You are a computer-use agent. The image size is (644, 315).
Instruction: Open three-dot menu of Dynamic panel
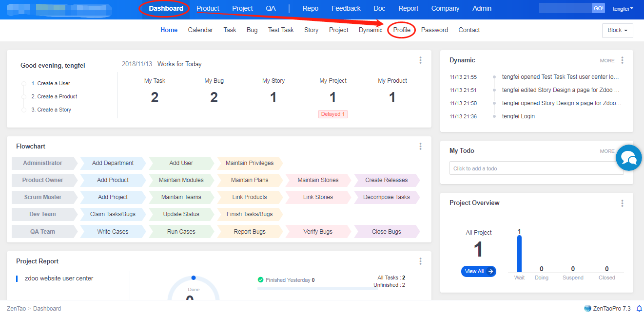pyautogui.click(x=622, y=60)
